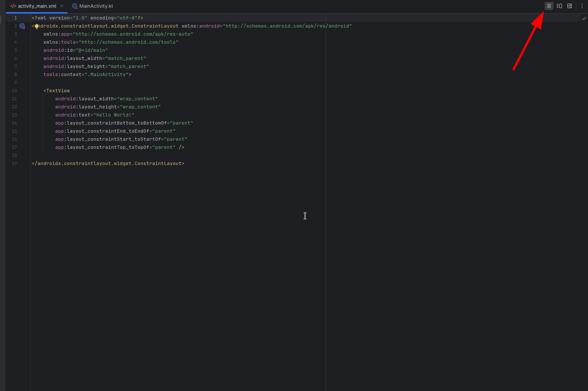588x391 pixels.
Task: Click layout_constraintBottom_toBottomOf attribute
Action: (111, 123)
